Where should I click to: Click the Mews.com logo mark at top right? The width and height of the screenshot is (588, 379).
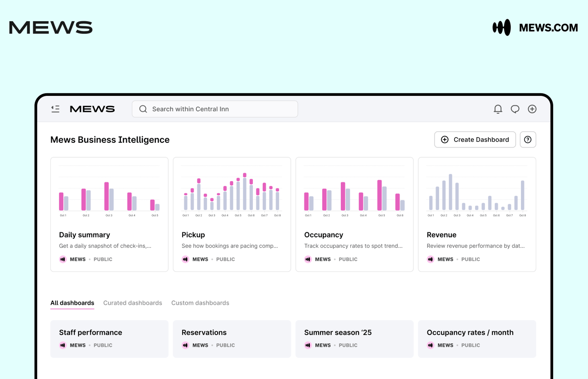(x=502, y=28)
